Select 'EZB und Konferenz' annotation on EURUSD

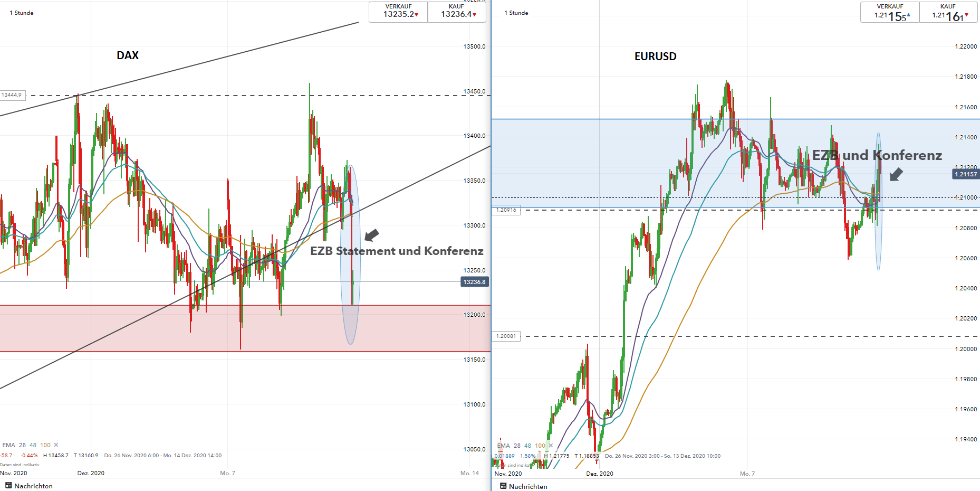[877, 155]
